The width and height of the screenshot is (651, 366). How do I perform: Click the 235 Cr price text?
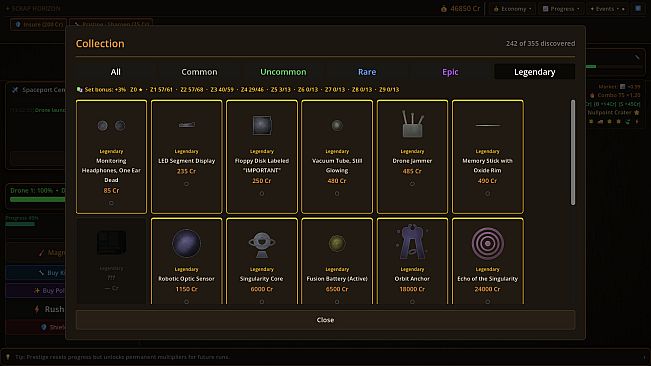click(x=186, y=171)
